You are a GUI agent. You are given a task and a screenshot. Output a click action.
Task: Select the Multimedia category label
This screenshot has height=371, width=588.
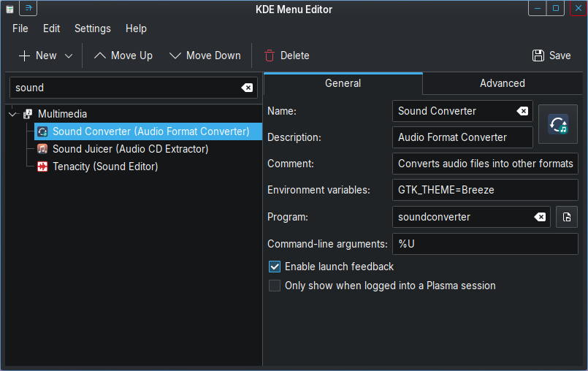(62, 114)
